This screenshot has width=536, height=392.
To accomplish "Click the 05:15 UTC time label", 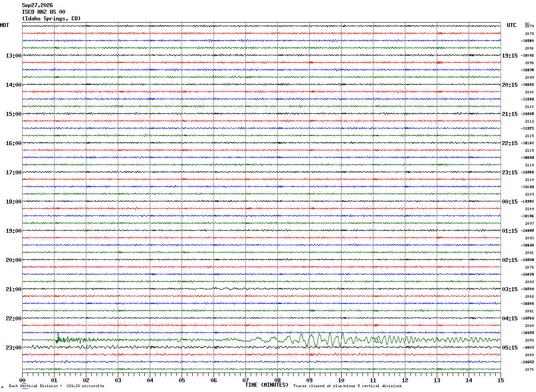I will click(x=509, y=348).
